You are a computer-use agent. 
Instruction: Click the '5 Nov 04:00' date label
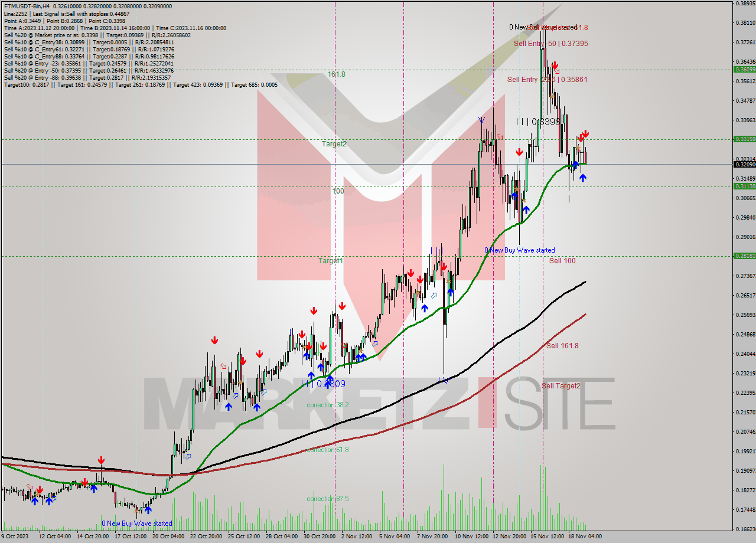point(395,537)
